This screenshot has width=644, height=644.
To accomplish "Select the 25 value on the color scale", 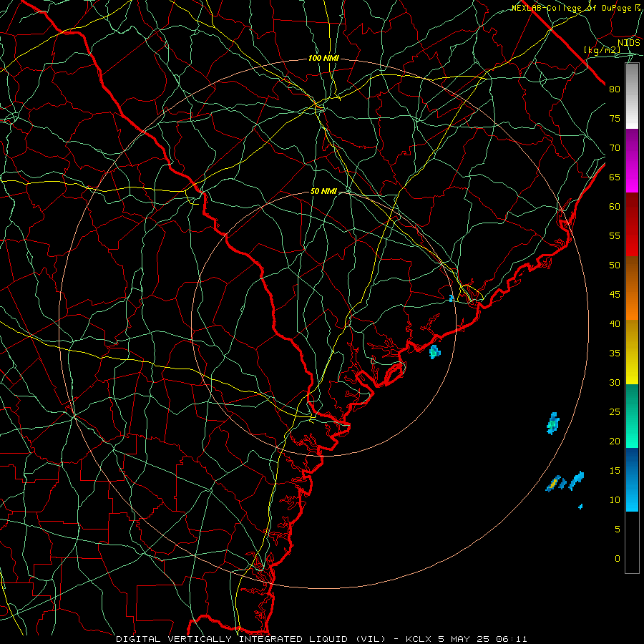I will tap(615, 412).
